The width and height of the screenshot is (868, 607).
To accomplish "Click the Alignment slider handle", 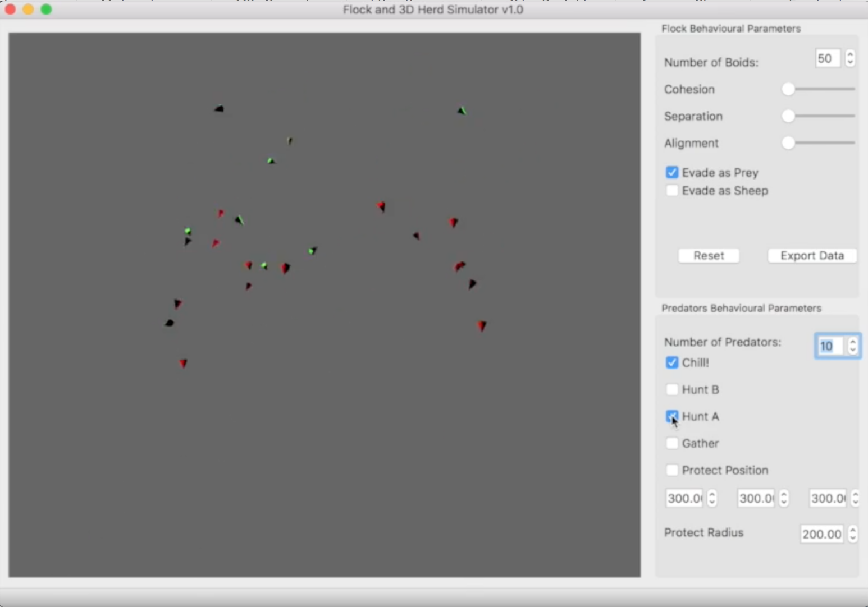I will [x=788, y=143].
